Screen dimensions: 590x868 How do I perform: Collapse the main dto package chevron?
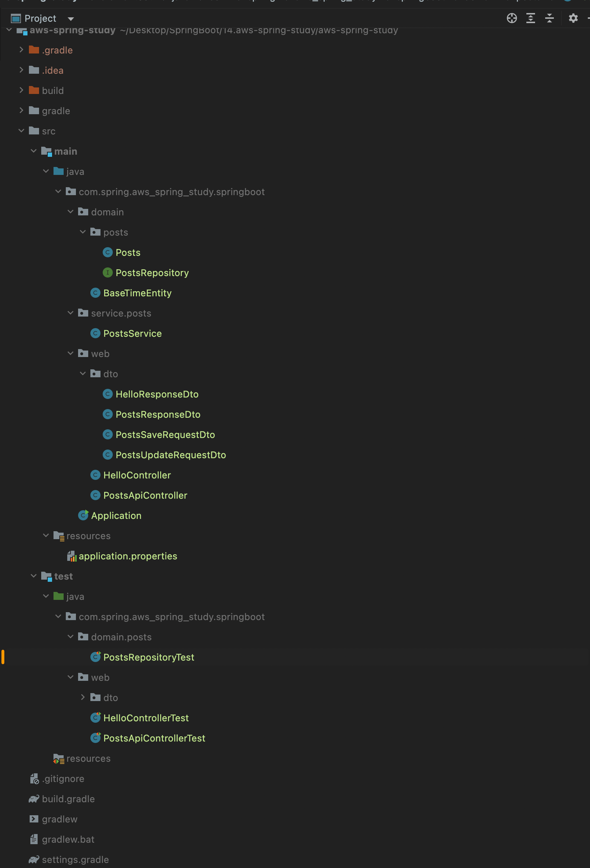[82, 374]
